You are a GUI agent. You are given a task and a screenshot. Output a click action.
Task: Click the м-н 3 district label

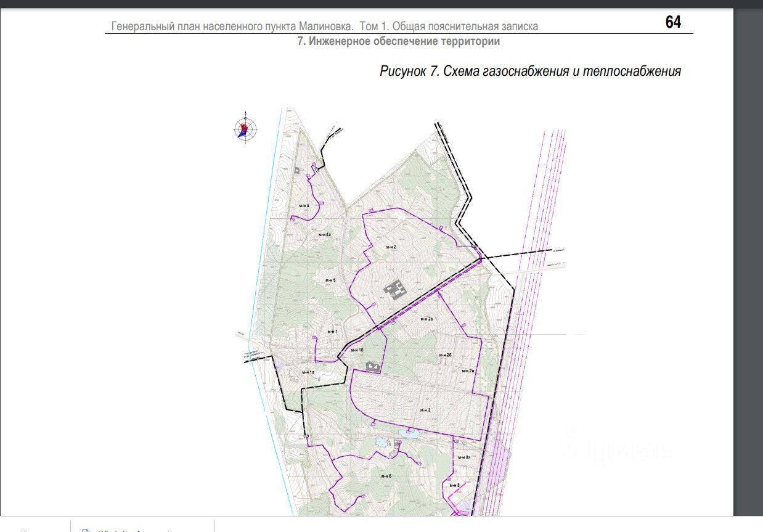click(x=425, y=410)
